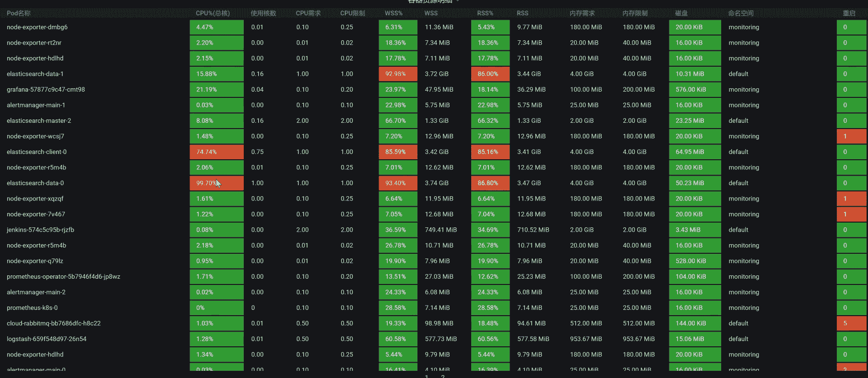The image size is (868, 378).
Task: Click the 528.00 KiB disk cell
Action: pyautogui.click(x=695, y=261)
